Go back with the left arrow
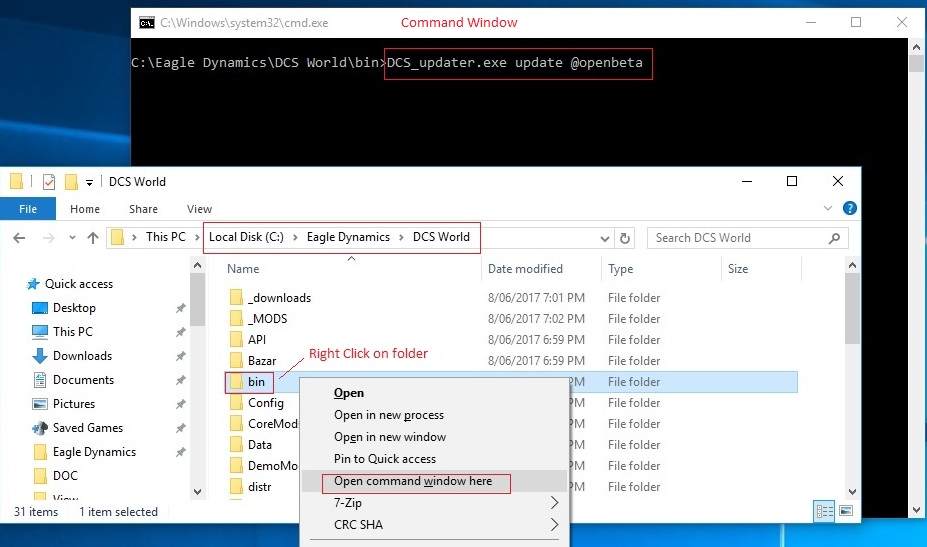927x547 pixels. pyautogui.click(x=20, y=238)
